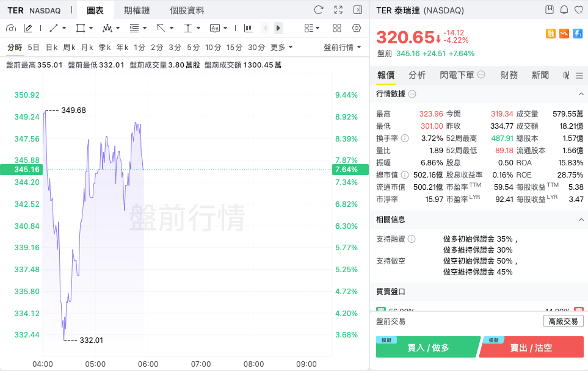This screenshot has height=371, width=588.
Task: Open the 更多 timeframes dropdown
Action: tap(281, 47)
